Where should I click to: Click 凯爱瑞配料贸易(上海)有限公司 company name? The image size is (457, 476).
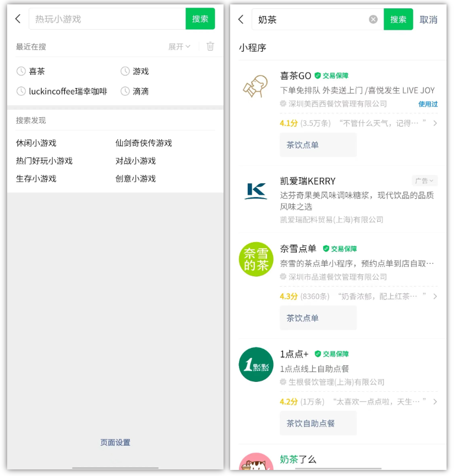[x=331, y=220]
